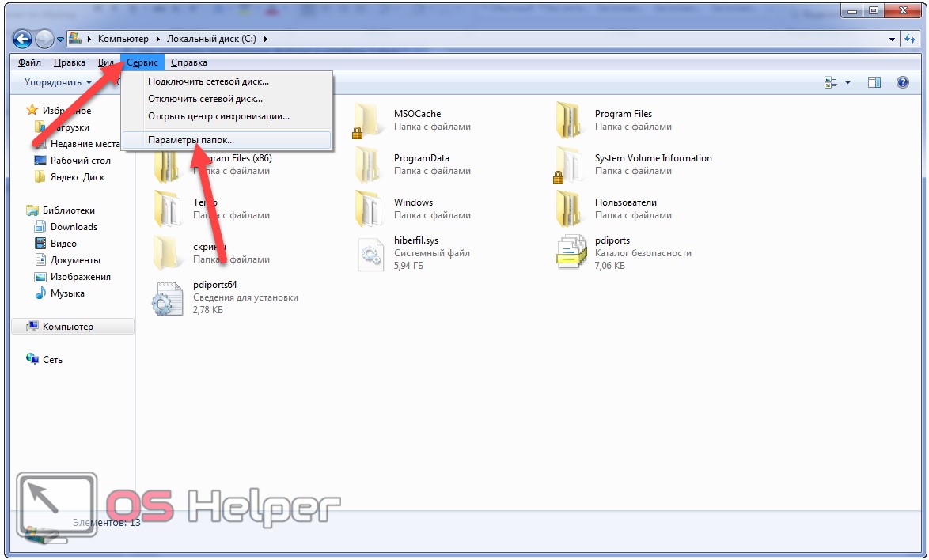
Task: Toggle the preview pane icon
Action: pyautogui.click(x=874, y=82)
